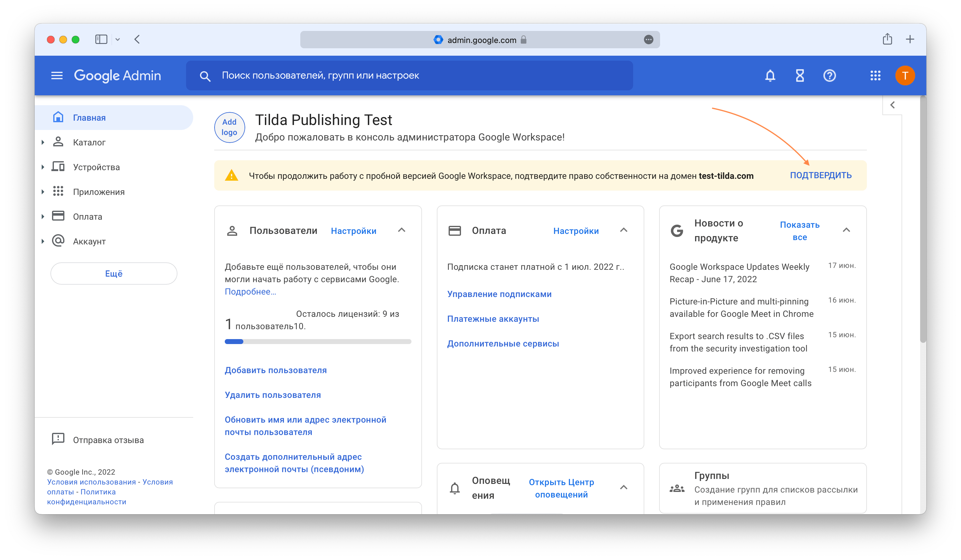Click the Google G news icon
The image size is (961, 560).
tap(677, 230)
